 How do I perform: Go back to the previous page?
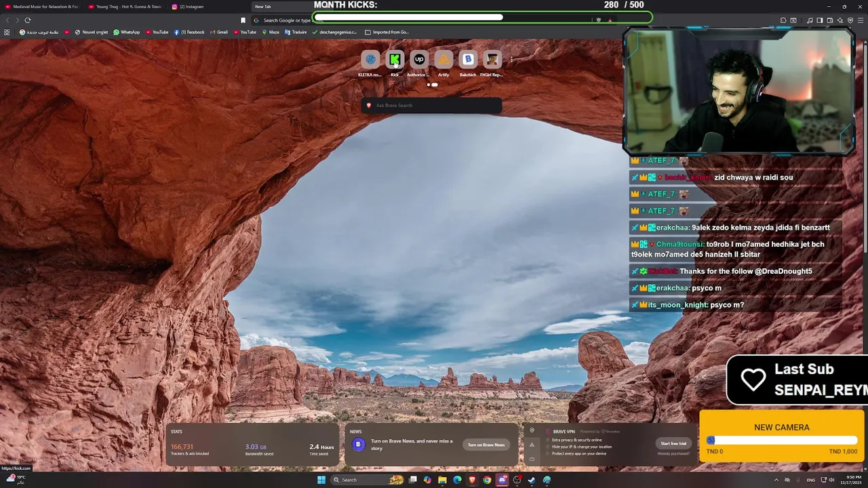pos(8,20)
